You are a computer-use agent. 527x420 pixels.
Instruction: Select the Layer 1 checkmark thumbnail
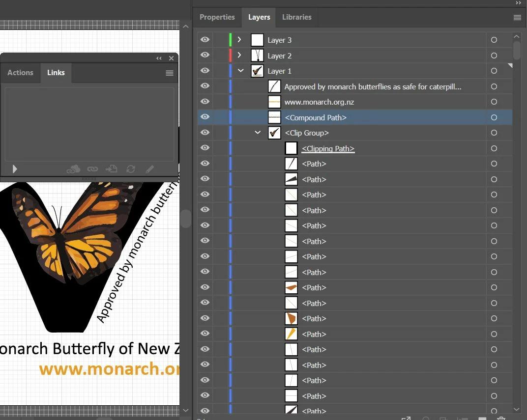[x=257, y=71]
